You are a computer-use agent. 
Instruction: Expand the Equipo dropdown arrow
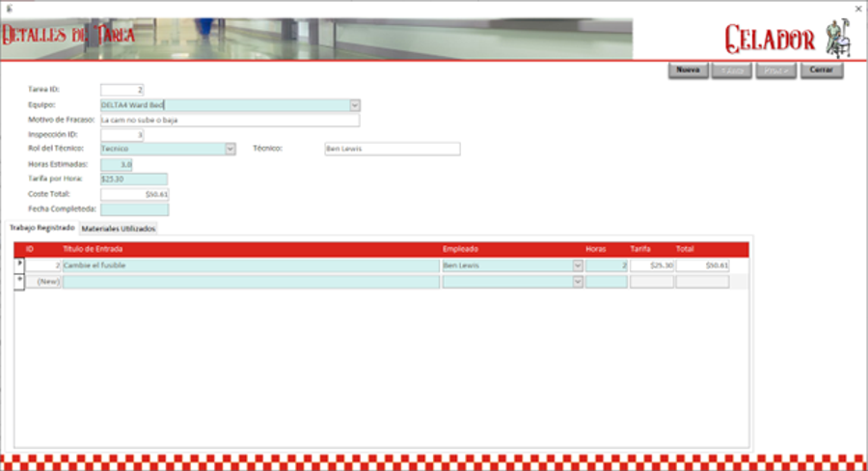354,105
